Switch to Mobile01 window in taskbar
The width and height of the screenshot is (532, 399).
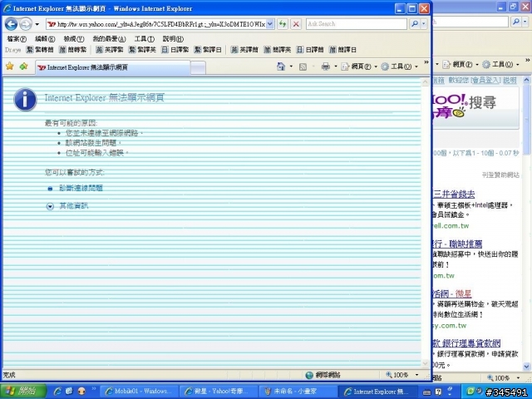coord(140,392)
